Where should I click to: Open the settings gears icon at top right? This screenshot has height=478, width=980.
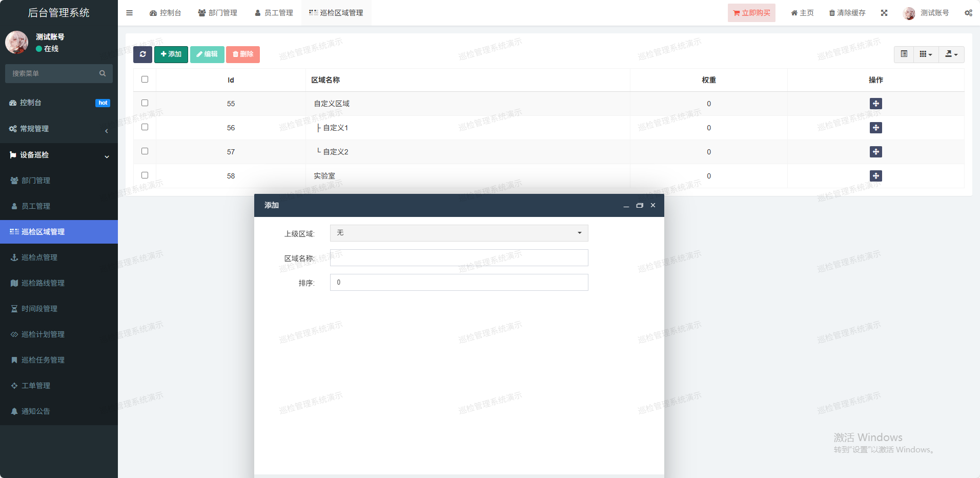tap(968, 13)
